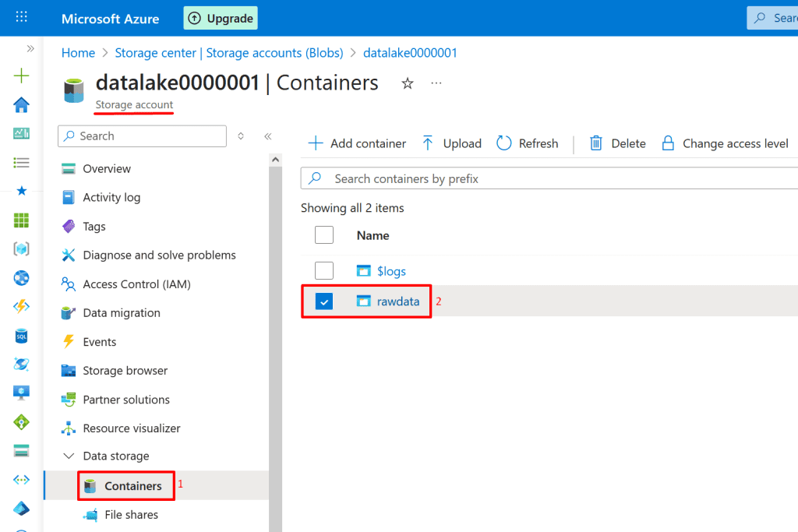The height and width of the screenshot is (532, 798).
Task: Uncheck the rawdata container checkbox
Action: coord(324,301)
